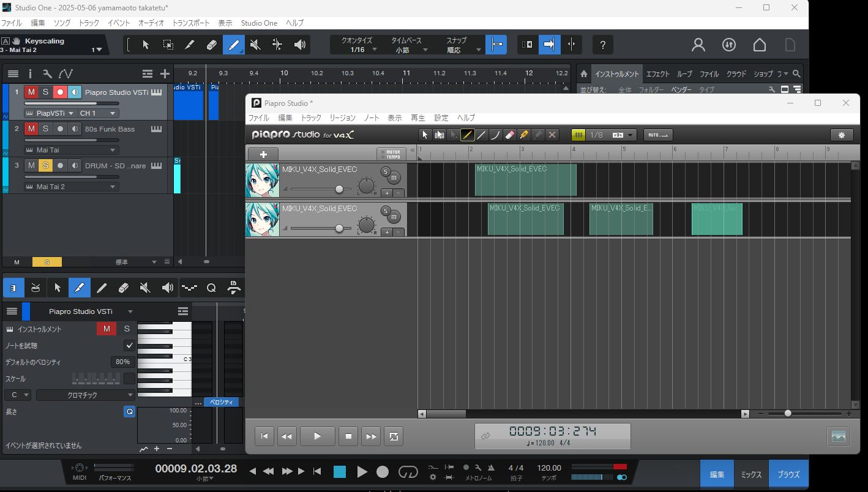Select the yellow marker tool in Piapro Studio
This screenshot has height=492, width=868.
click(524, 135)
